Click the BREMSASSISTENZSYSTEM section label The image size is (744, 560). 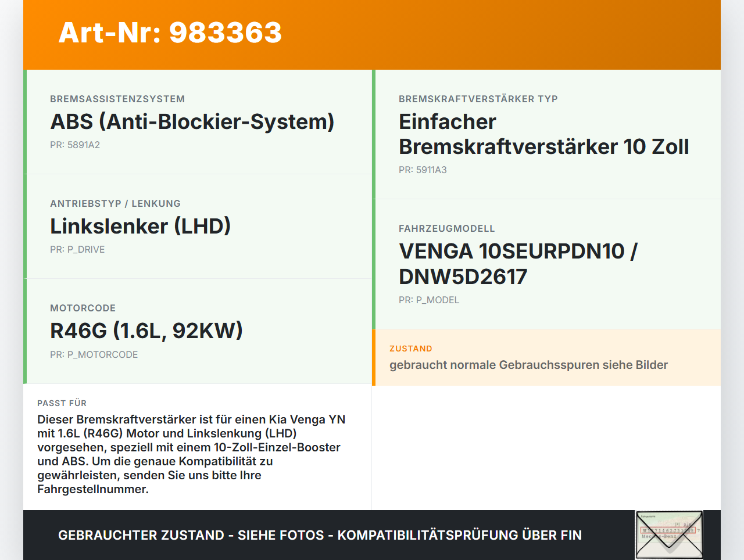coord(117,99)
